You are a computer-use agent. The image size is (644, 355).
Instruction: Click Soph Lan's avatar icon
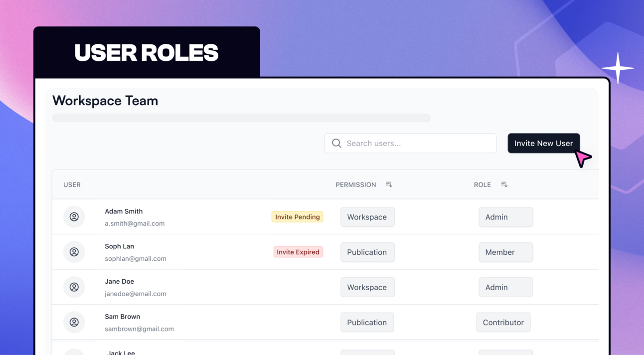tap(74, 252)
